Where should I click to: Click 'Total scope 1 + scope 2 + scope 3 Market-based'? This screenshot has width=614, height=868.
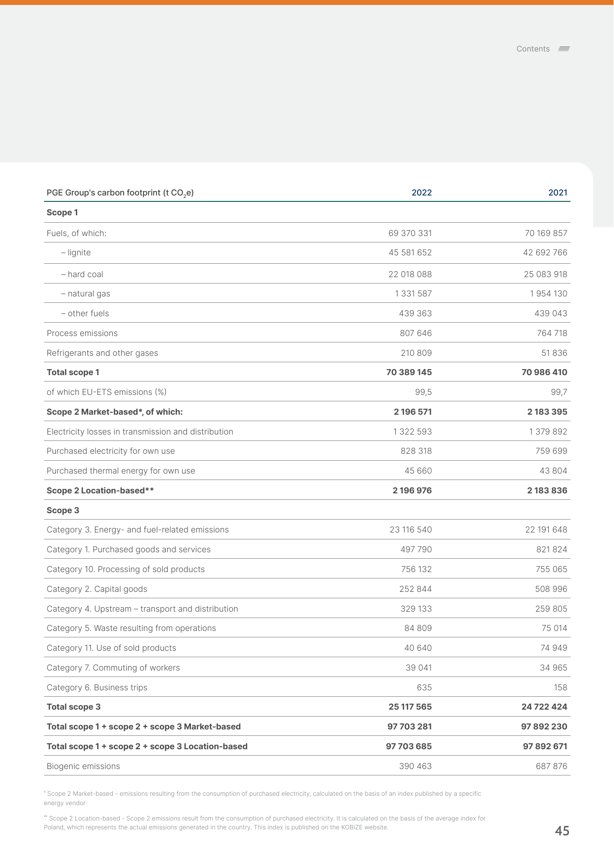(x=143, y=726)
